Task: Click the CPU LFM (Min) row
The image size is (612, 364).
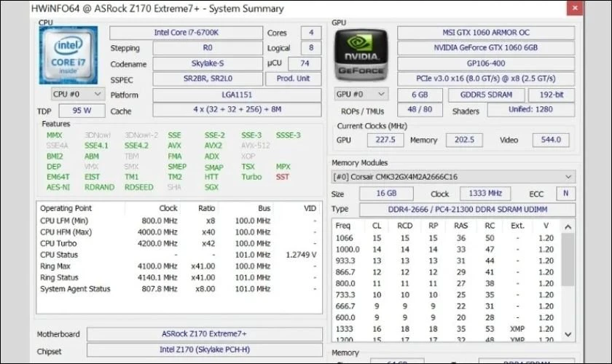Action: 178,221
